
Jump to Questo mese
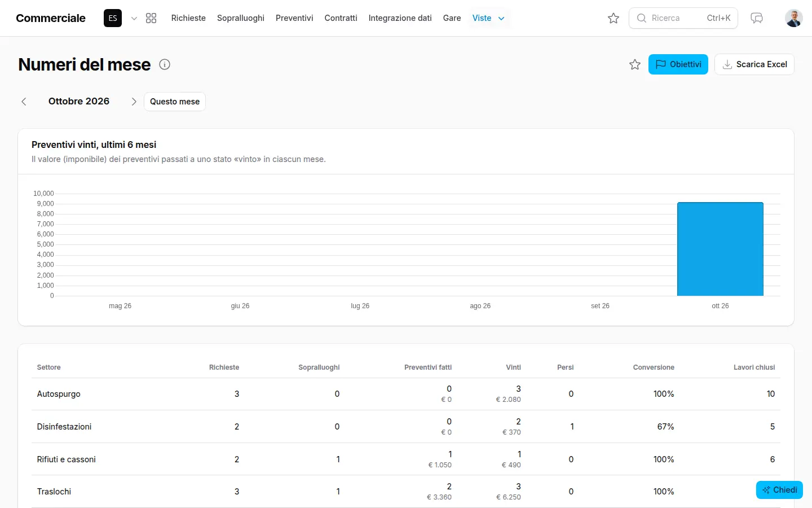(x=175, y=102)
